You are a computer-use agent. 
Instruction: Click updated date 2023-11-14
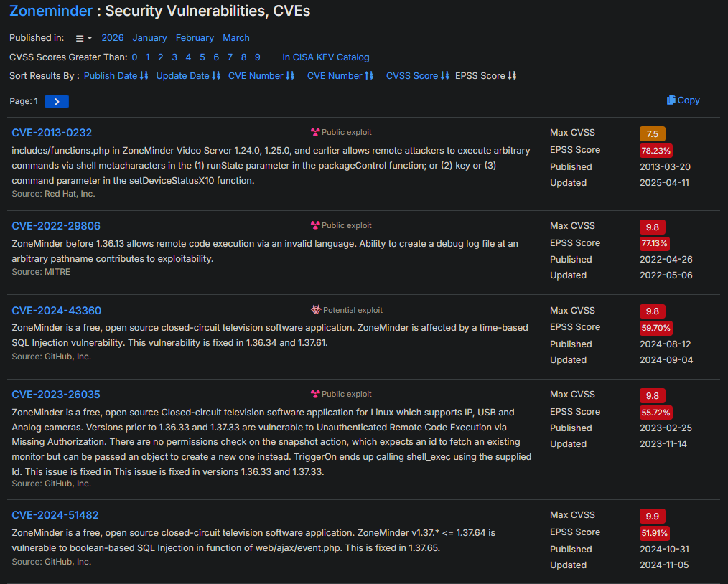(x=663, y=444)
